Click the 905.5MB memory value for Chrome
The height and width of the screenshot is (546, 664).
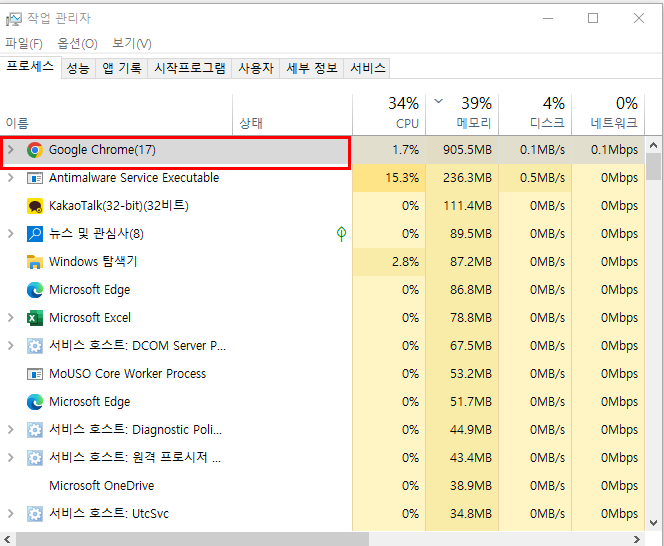click(467, 150)
